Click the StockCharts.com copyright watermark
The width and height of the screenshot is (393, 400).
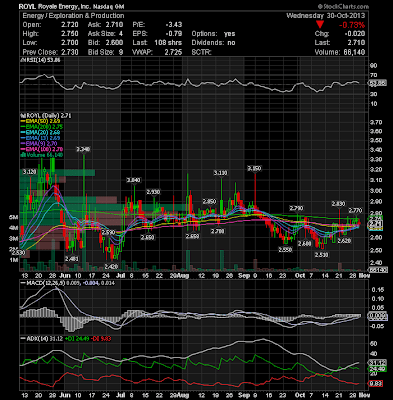tap(343, 6)
